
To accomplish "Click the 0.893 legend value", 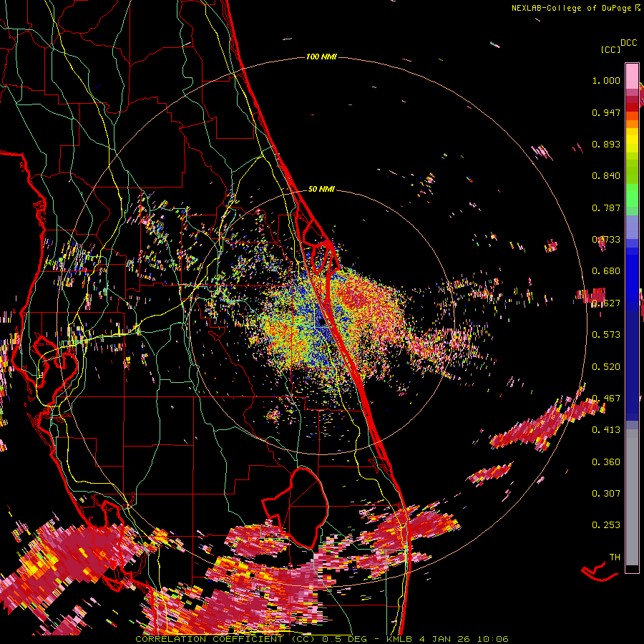I will coord(606,144).
